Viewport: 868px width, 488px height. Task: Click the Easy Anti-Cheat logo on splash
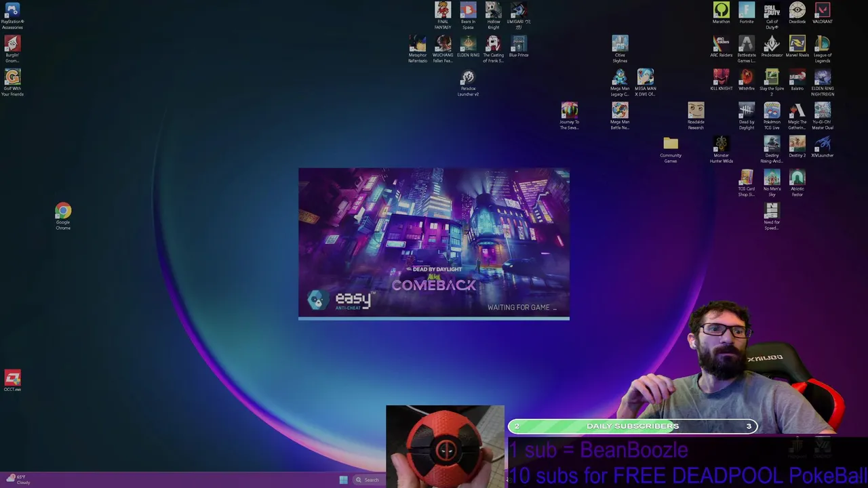(x=341, y=300)
